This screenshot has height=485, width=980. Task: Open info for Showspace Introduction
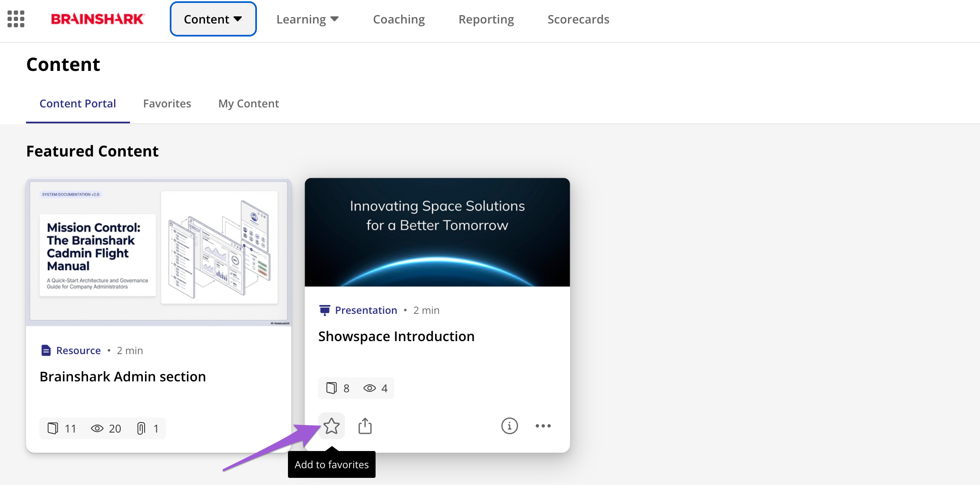click(510, 426)
